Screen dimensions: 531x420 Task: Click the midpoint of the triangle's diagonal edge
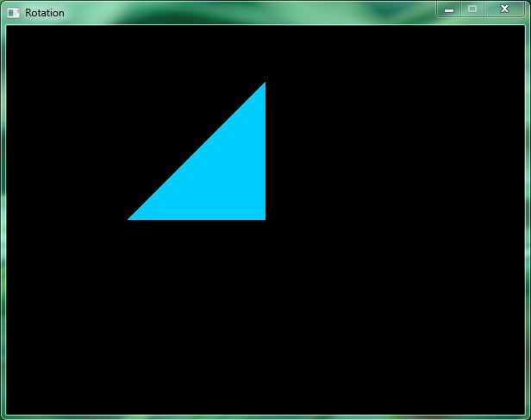point(197,152)
